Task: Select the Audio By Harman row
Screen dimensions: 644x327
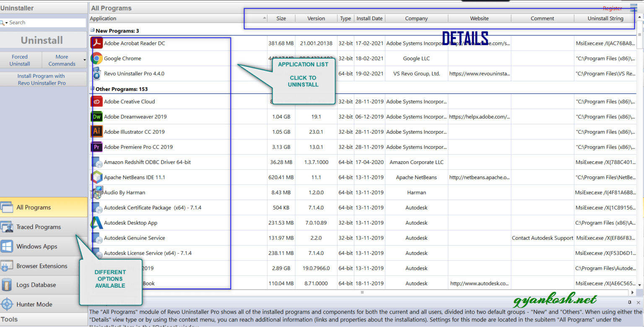Action: [x=363, y=192]
